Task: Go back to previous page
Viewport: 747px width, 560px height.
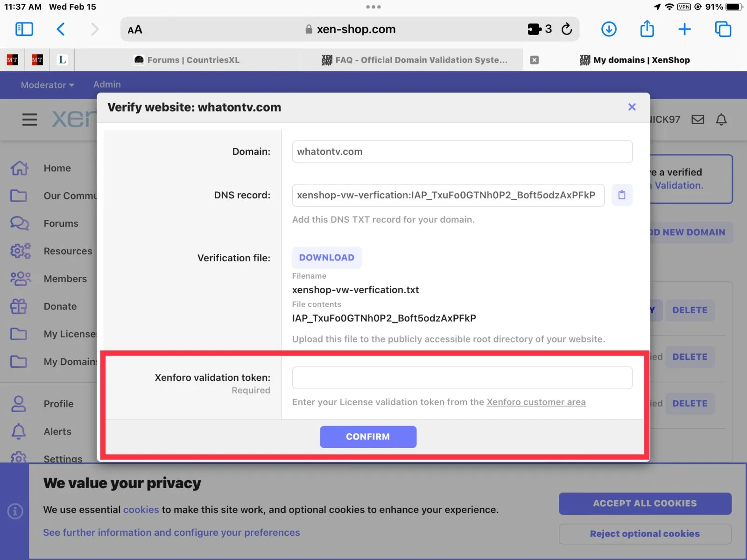Action: 61,29
